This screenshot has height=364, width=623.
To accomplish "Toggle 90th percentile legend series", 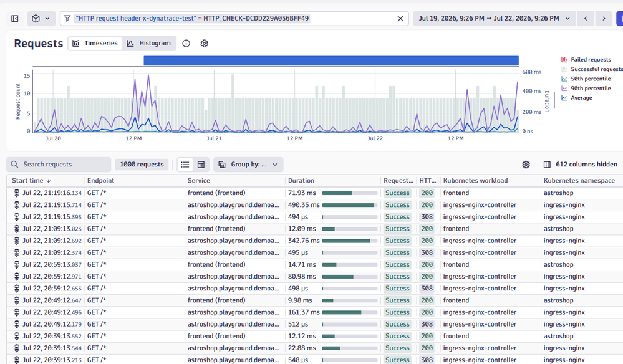I will pos(586,88).
